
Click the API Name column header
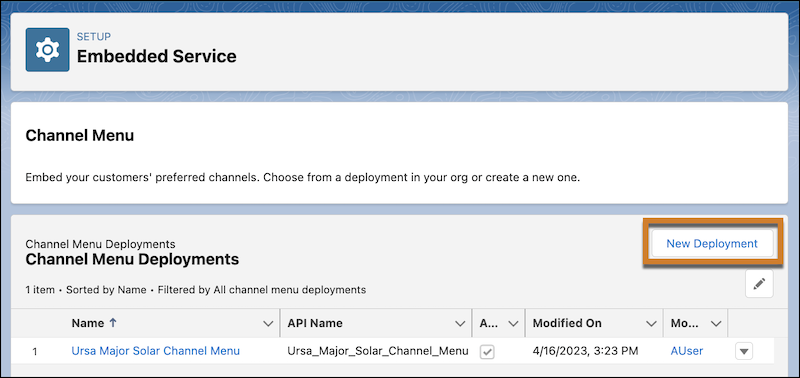tap(315, 323)
